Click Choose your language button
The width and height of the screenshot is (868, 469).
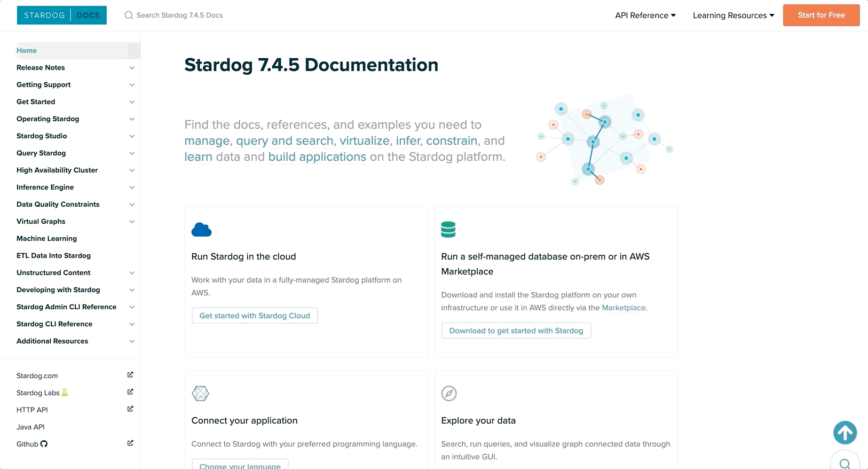(240, 464)
